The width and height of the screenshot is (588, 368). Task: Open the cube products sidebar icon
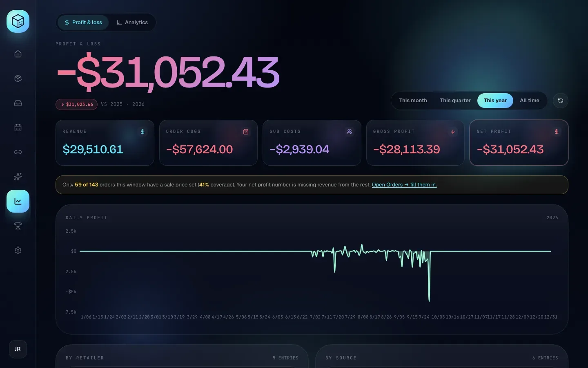(18, 79)
